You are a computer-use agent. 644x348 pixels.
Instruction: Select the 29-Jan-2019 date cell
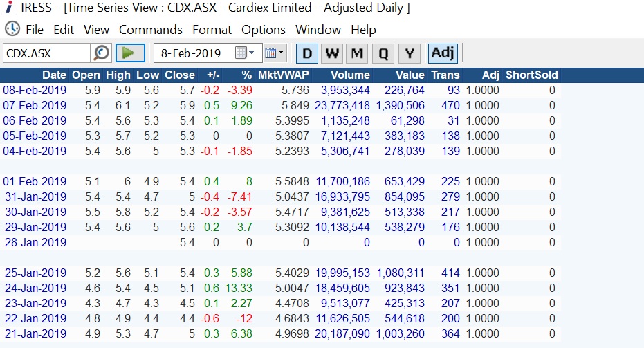(x=35, y=227)
